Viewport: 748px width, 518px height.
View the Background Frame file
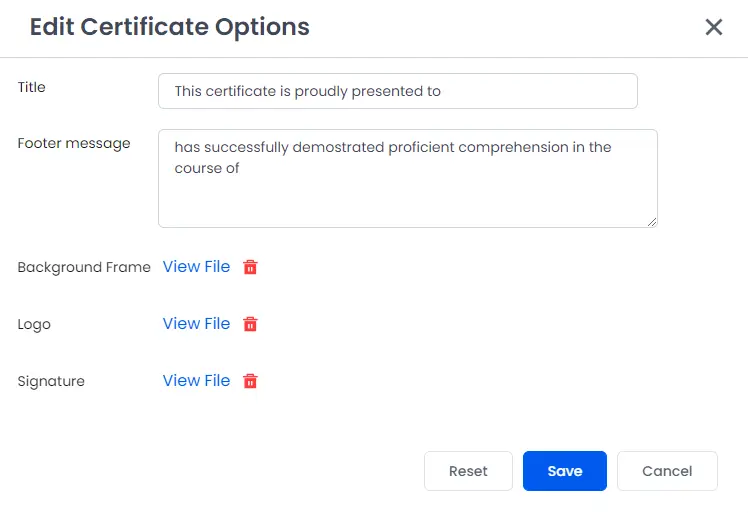click(196, 267)
